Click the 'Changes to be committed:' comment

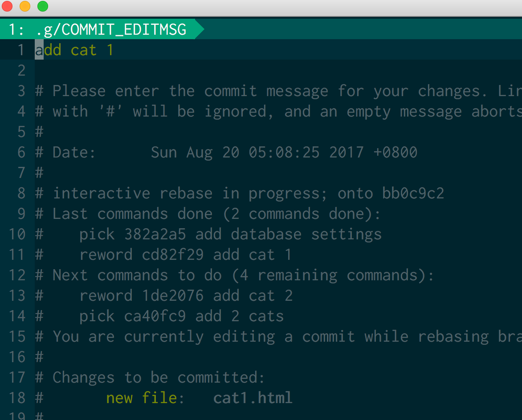tap(159, 377)
